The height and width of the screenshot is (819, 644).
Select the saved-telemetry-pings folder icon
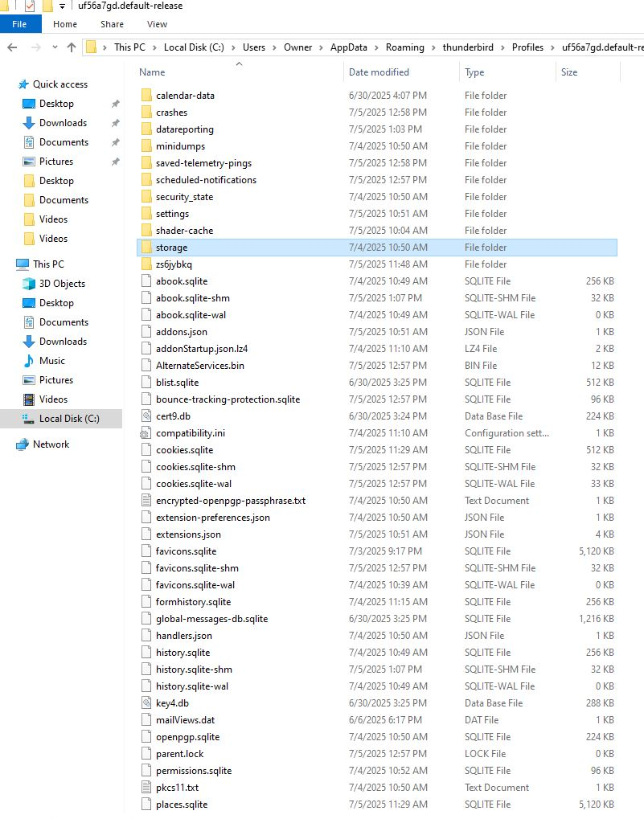click(146, 162)
